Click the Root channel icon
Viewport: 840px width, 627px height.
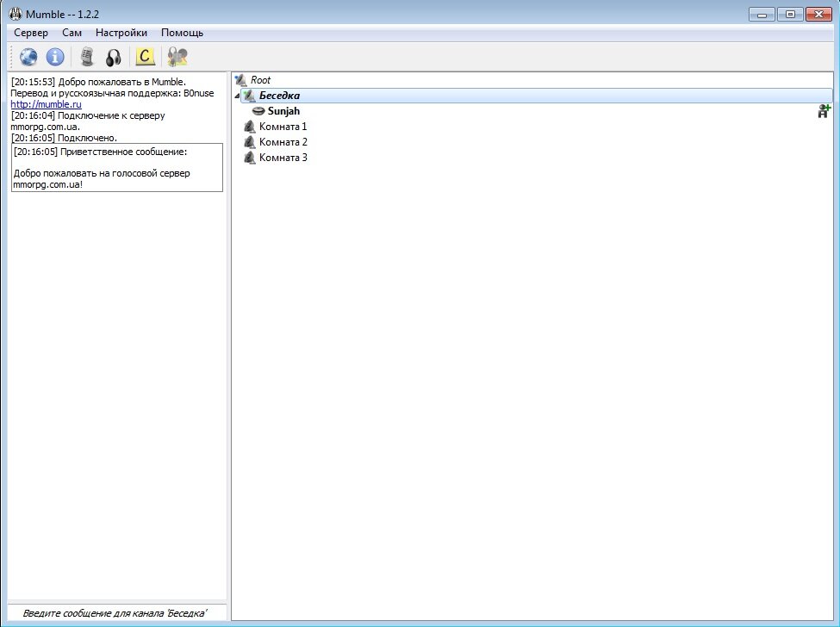click(240, 80)
